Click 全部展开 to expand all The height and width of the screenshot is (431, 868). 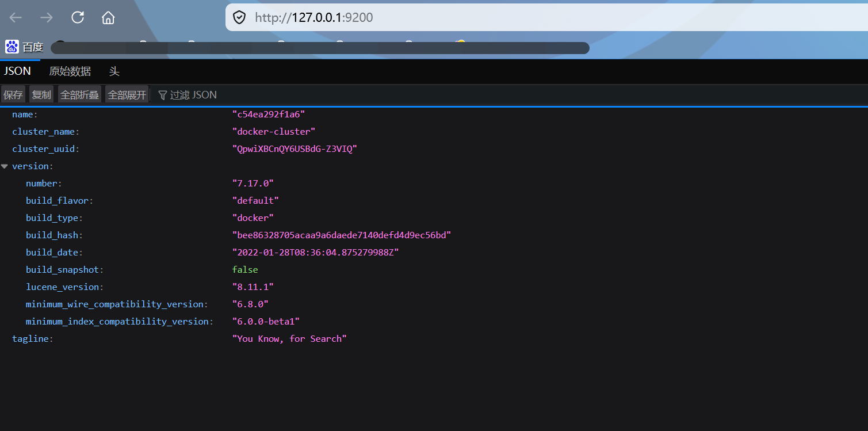tap(127, 95)
